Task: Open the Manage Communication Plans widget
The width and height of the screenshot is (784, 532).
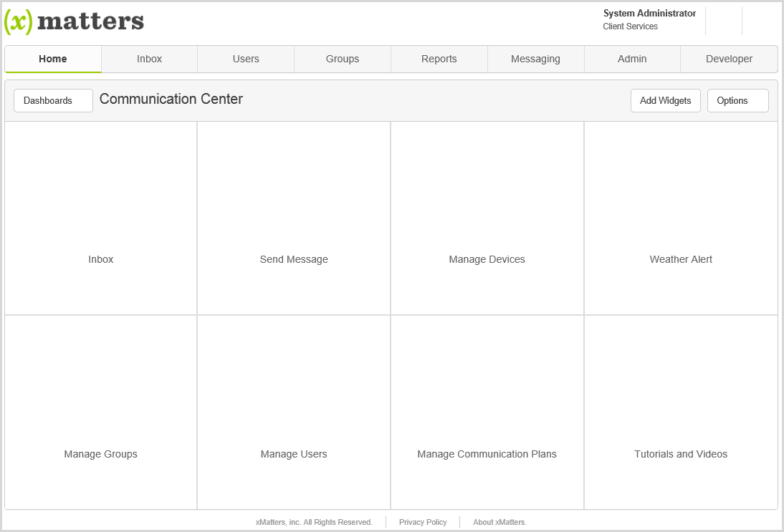Action: coord(487,412)
